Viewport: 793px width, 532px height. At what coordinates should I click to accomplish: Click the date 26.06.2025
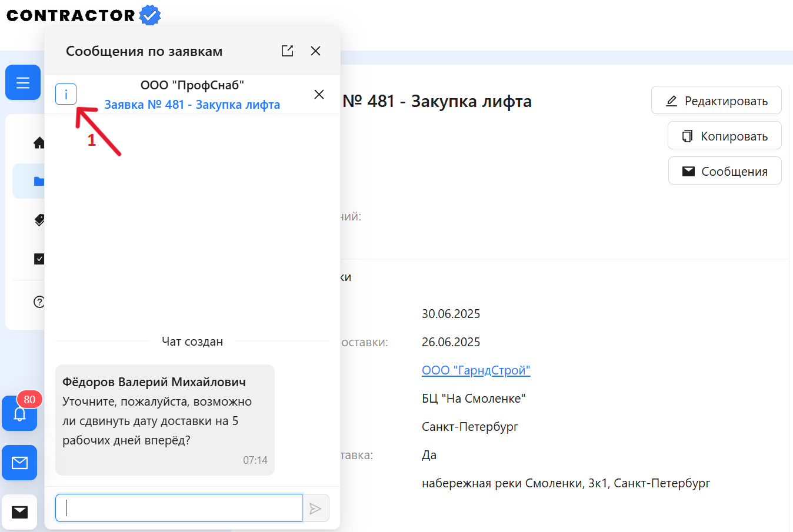[451, 342]
